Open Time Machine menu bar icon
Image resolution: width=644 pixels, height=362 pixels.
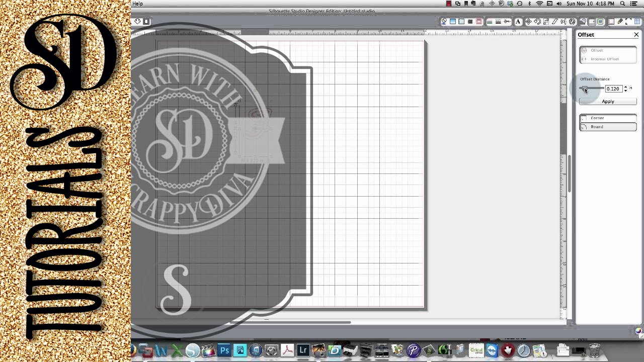[519, 4]
